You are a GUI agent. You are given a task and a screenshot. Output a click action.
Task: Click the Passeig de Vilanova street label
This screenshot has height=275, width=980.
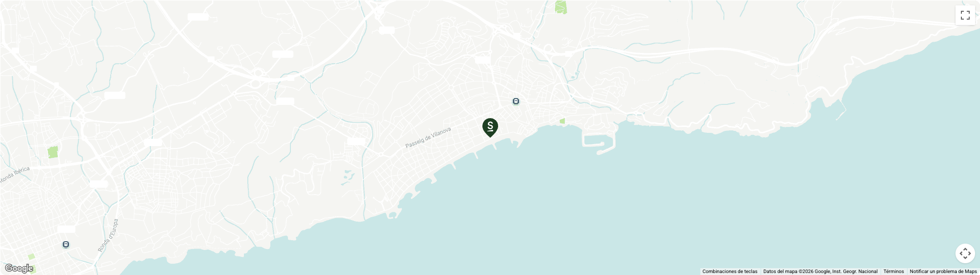pos(428,137)
